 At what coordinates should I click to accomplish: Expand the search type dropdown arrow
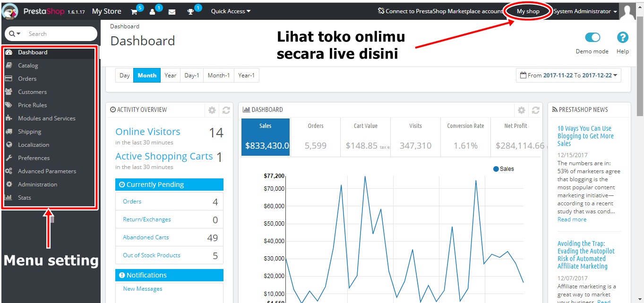(15, 34)
